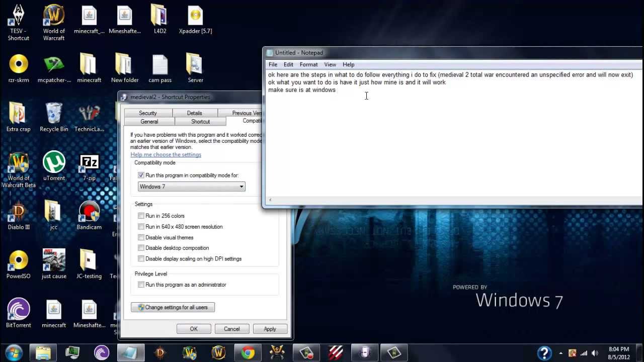Click after 'make sure is at windows' in Notepad
The height and width of the screenshot is (362, 644).
pyautogui.click(x=337, y=90)
